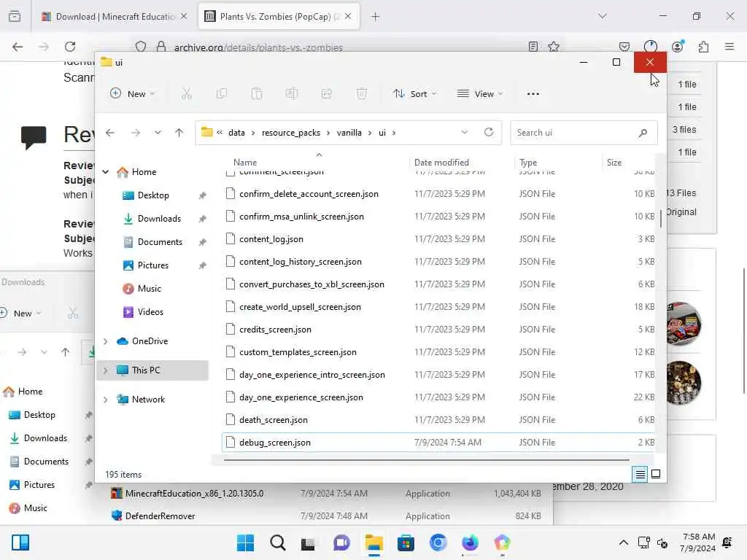Open Firefox Pocket save icon
This screenshot has height=560, width=747.
click(624, 47)
